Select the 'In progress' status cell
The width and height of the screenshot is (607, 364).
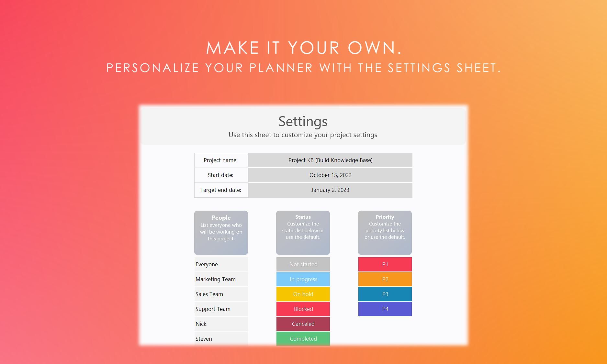303,279
